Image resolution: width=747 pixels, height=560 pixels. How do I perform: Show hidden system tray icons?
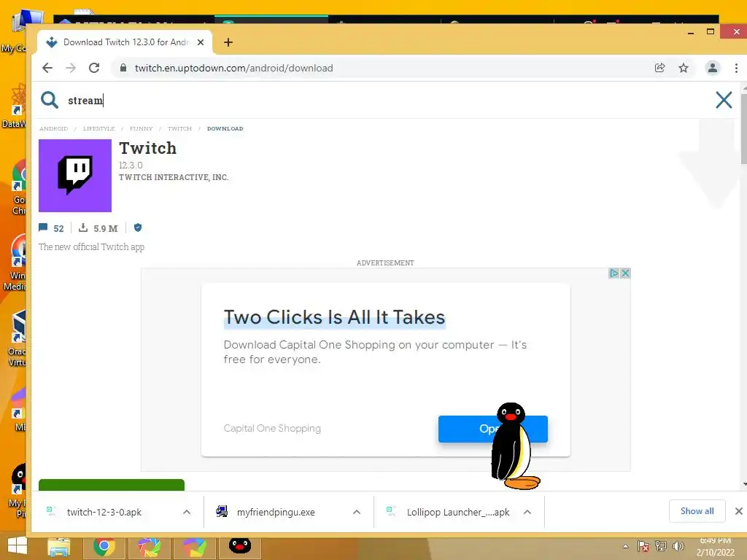pos(625,547)
